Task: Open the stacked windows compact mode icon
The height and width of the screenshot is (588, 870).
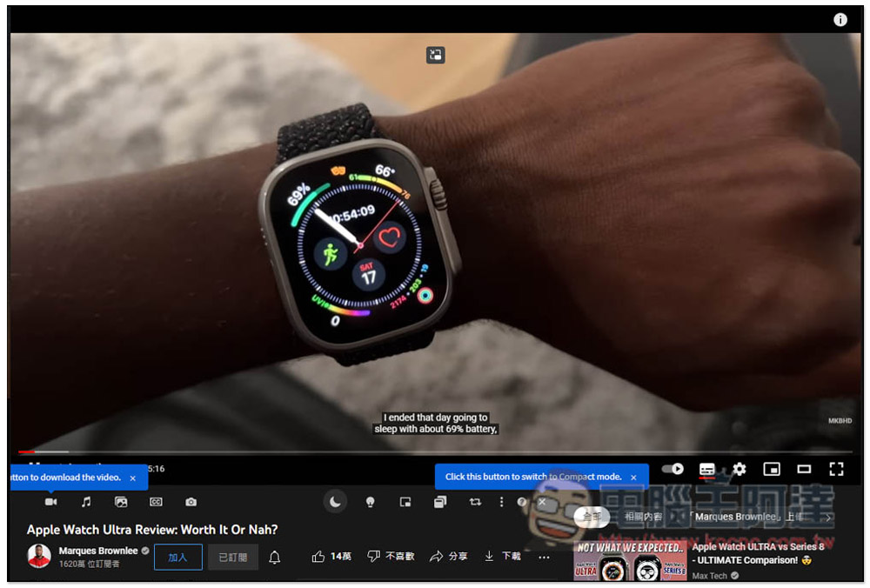Action: pos(440,502)
